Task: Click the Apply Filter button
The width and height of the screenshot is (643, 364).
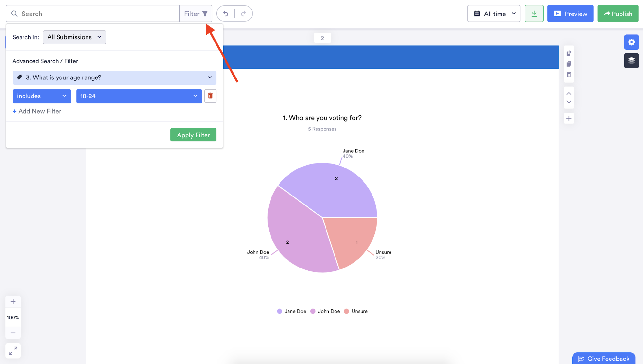Action: click(x=193, y=135)
